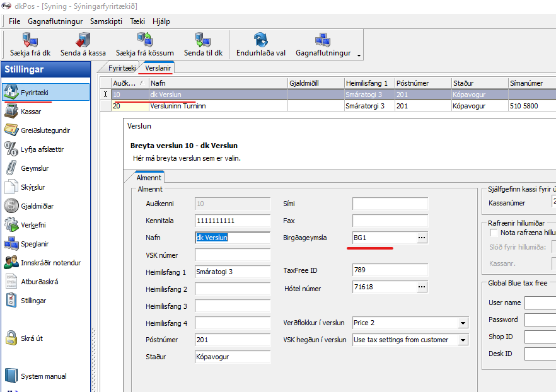Click the Senda á kassa toolbar icon
Image resolution: width=556 pixels, height=392 pixels.
pos(83,40)
